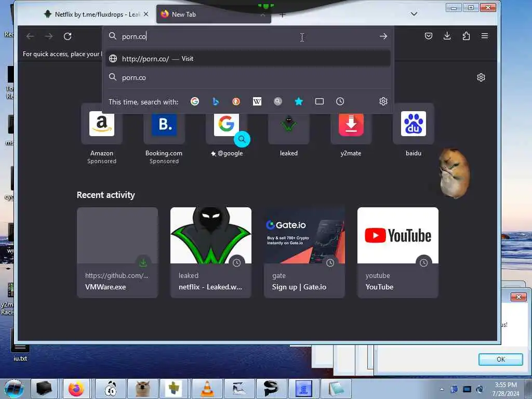Click the address bar text field

click(248, 36)
